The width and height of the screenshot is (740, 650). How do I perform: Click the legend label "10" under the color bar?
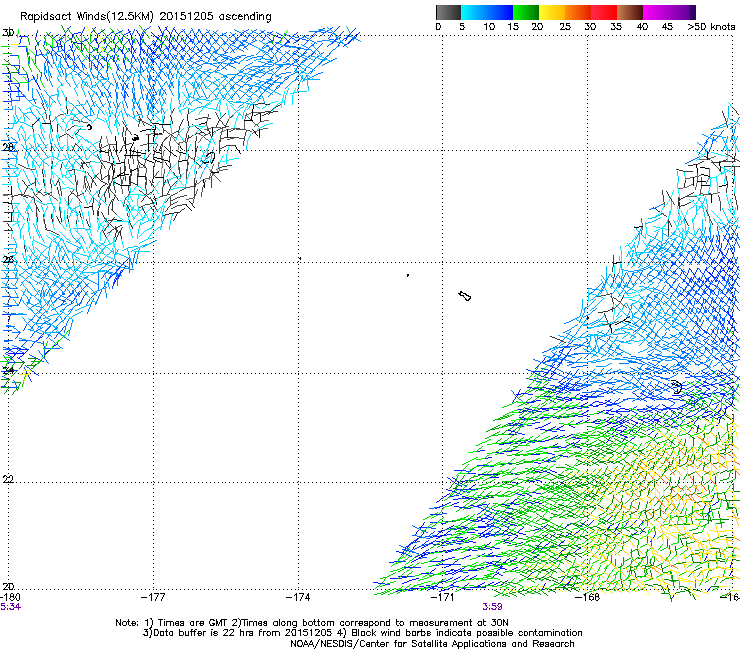point(489,27)
